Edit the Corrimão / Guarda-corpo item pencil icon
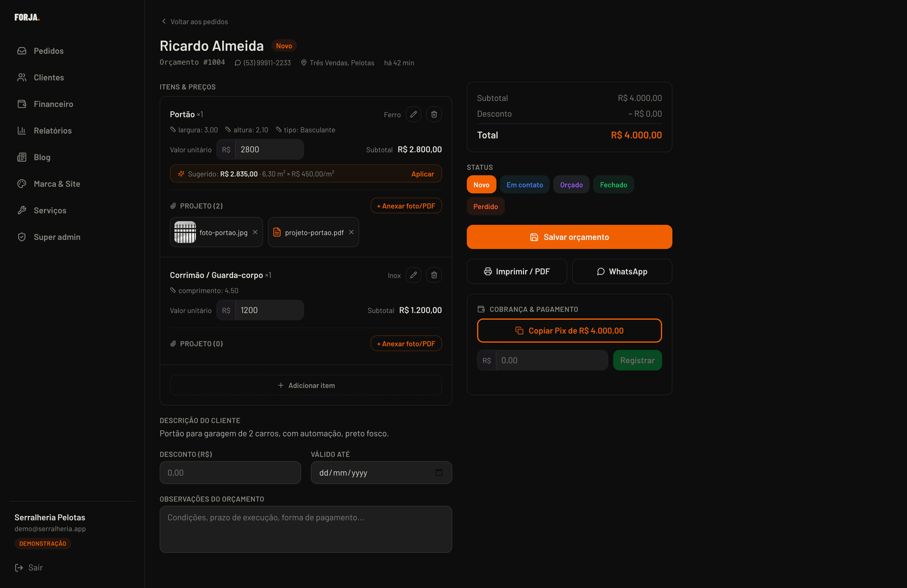The height and width of the screenshot is (588, 907). pos(414,275)
